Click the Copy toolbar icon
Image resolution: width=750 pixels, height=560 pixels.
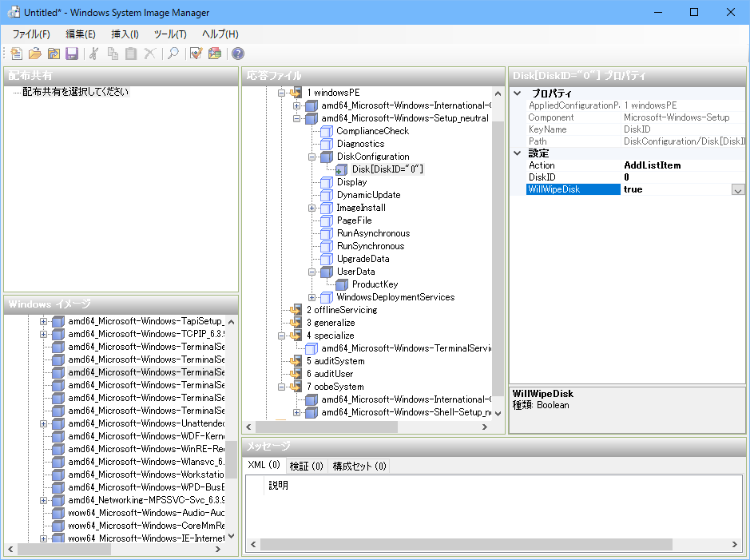[113, 54]
